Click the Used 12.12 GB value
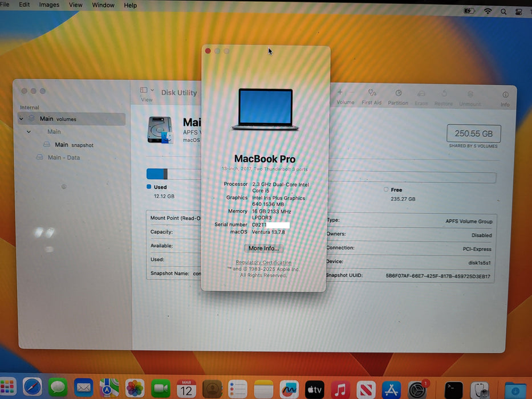This screenshot has width=532, height=399. 164,196
